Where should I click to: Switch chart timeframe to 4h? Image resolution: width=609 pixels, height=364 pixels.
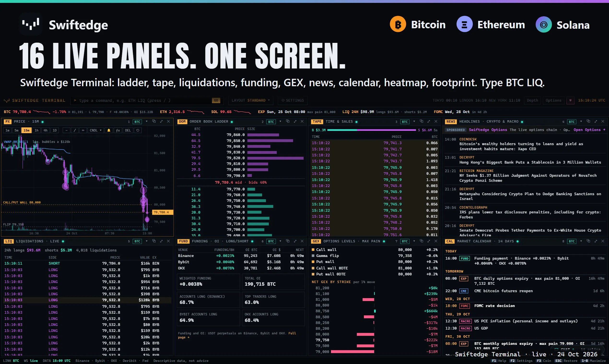[45, 130]
